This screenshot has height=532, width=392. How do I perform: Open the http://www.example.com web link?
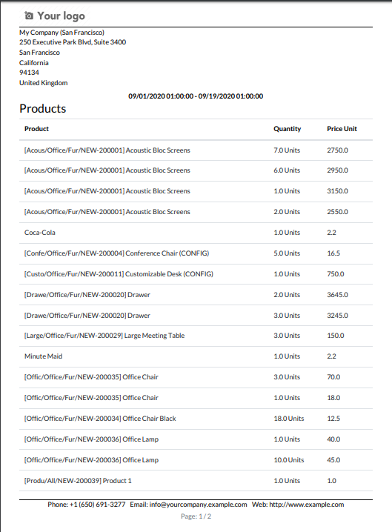307,505
